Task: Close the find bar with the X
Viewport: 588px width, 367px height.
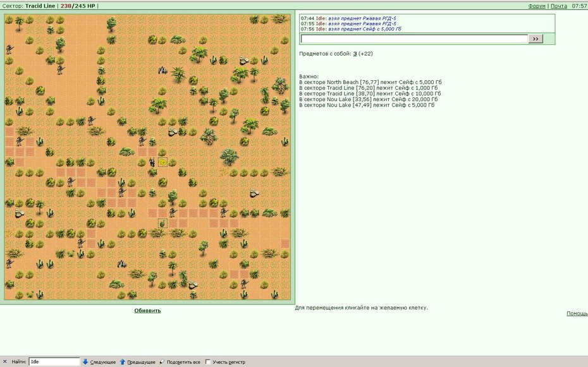Action: (x=5, y=362)
